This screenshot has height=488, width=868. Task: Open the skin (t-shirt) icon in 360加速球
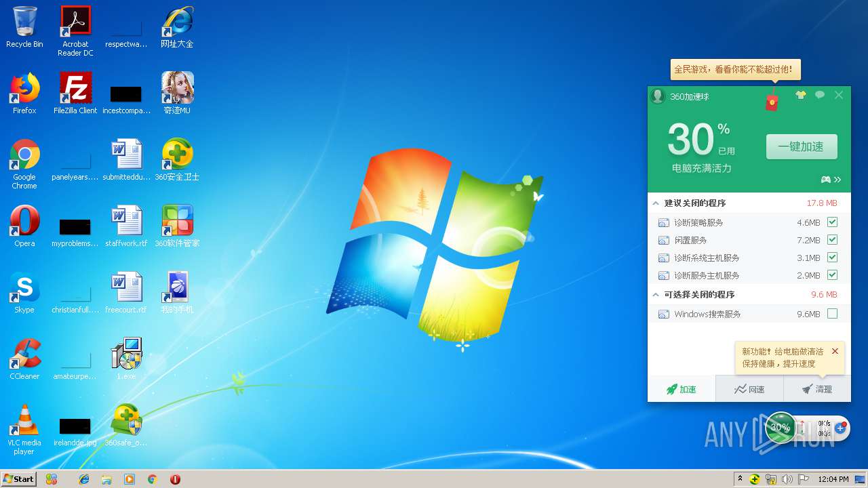pos(801,95)
